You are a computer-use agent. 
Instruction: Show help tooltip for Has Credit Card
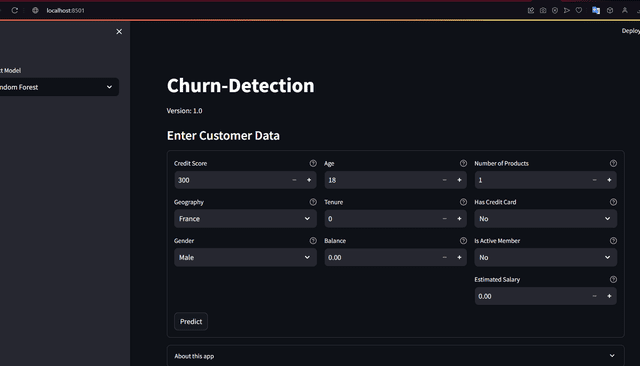coord(613,202)
